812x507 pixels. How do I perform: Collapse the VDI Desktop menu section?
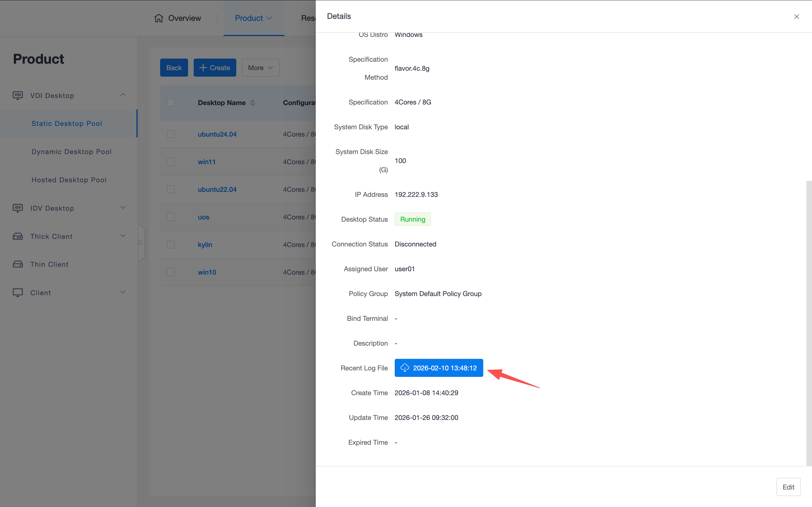pyautogui.click(x=123, y=95)
